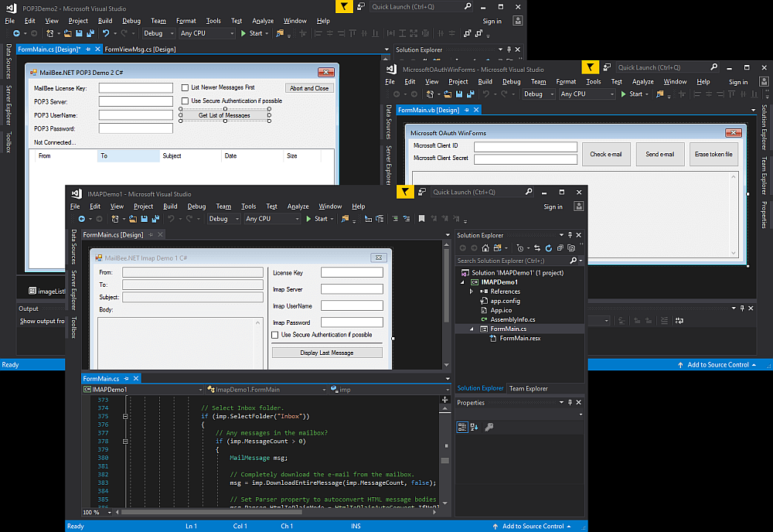The height and width of the screenshot is (532, 773).
Task: Toggle auto-hide pin on IMAPDemo1 Solution Explorer
Action: pos(570,235)
